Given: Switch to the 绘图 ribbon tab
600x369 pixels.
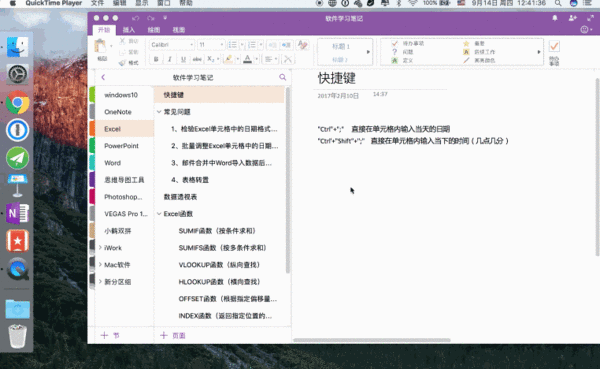Looking at the screenshot, I should pos(154,30).
